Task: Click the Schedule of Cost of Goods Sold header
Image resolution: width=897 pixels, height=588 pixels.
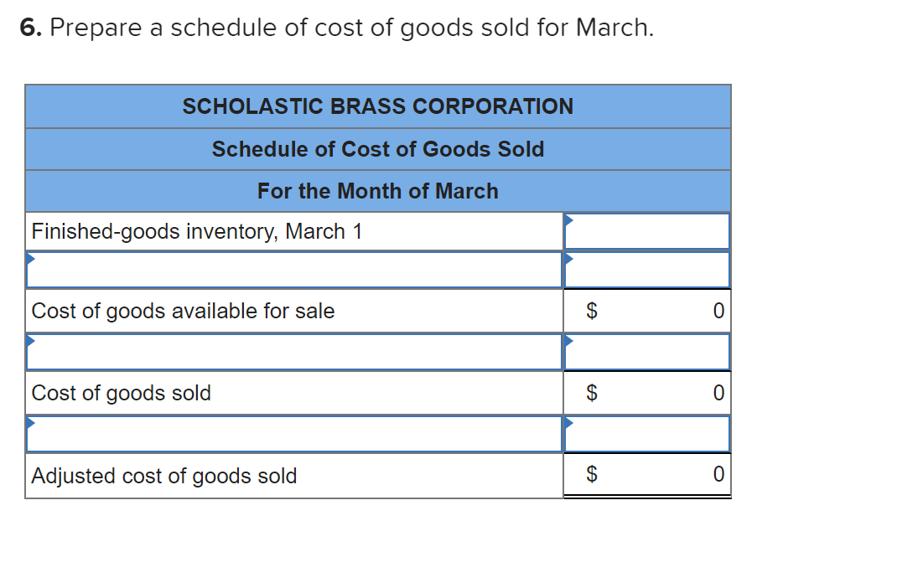Action: (378, 149)
